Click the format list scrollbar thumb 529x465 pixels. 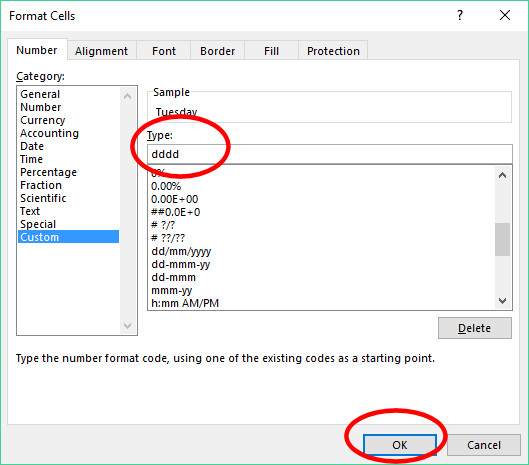click(502, 239)
